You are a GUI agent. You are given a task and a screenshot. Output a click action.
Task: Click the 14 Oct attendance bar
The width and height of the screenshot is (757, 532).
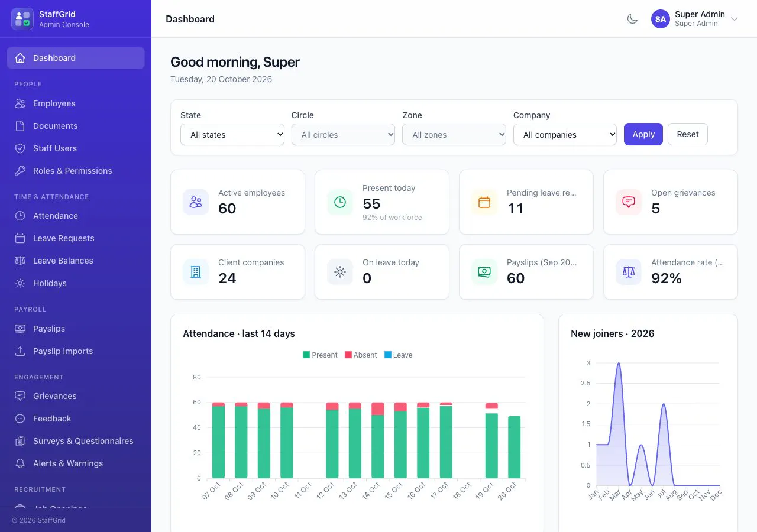[x=378, y=440]
